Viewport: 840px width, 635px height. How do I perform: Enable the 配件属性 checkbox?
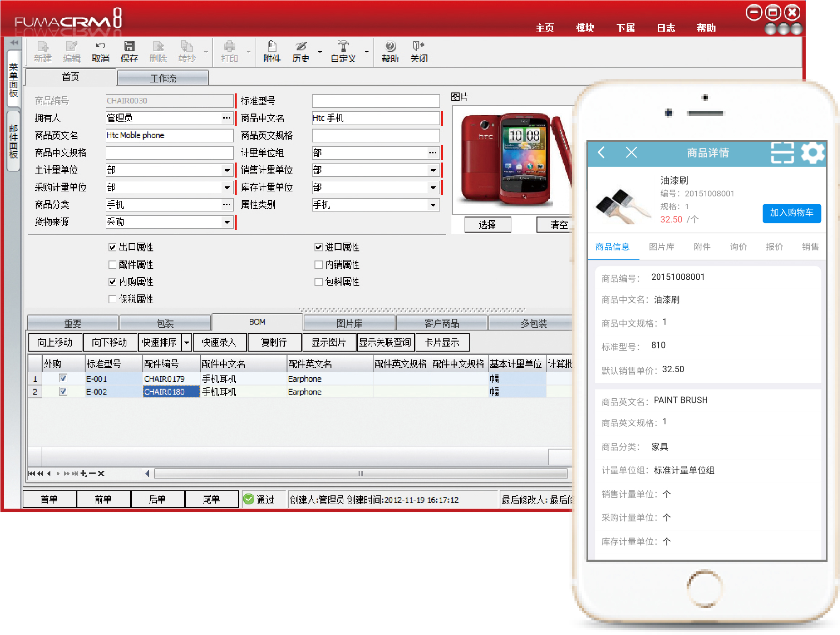coord(113,265)
